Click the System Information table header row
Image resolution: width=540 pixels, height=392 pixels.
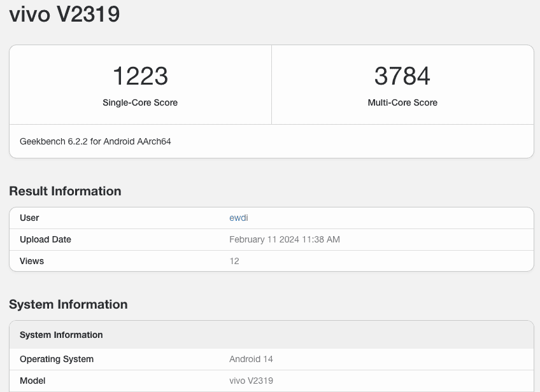click(271, 335)
